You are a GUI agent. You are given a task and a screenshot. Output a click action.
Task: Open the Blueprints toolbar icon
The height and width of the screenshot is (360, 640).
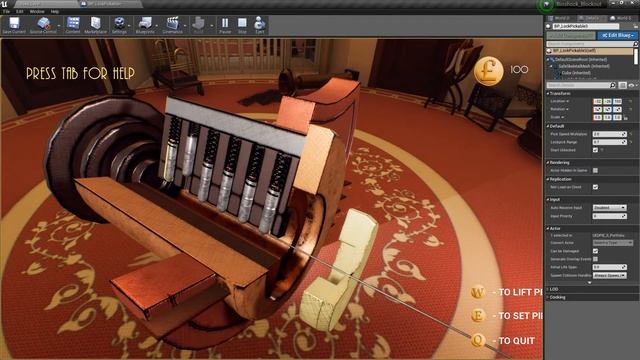(x=145, y=23)
